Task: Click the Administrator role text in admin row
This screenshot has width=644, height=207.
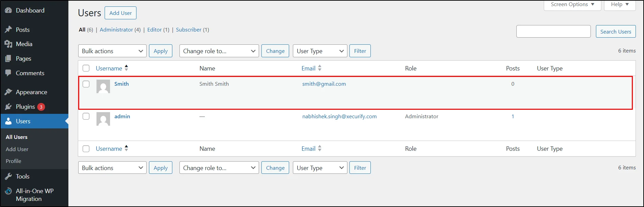Action: point(422,117)
